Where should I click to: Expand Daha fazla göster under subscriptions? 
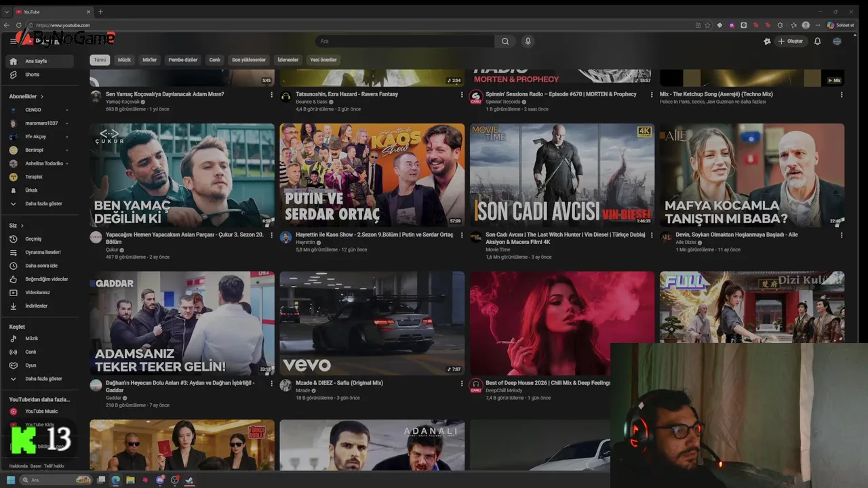[40, 203]
